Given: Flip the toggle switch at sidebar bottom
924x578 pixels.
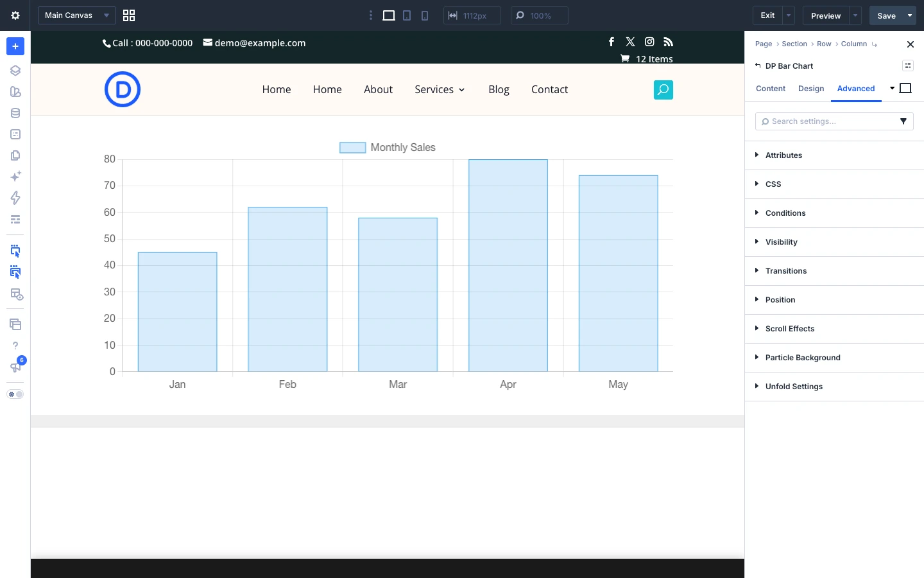Looking at the screenshot, I should [15, 394].
